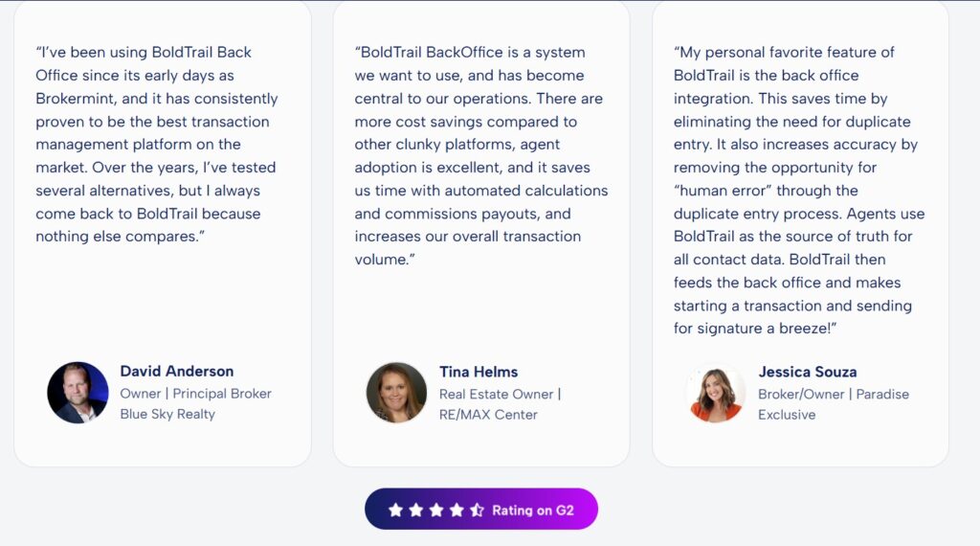Click Jessica Souza's profile picture
The width and height of the screenshot is (980, 546).
click(716, 394)
